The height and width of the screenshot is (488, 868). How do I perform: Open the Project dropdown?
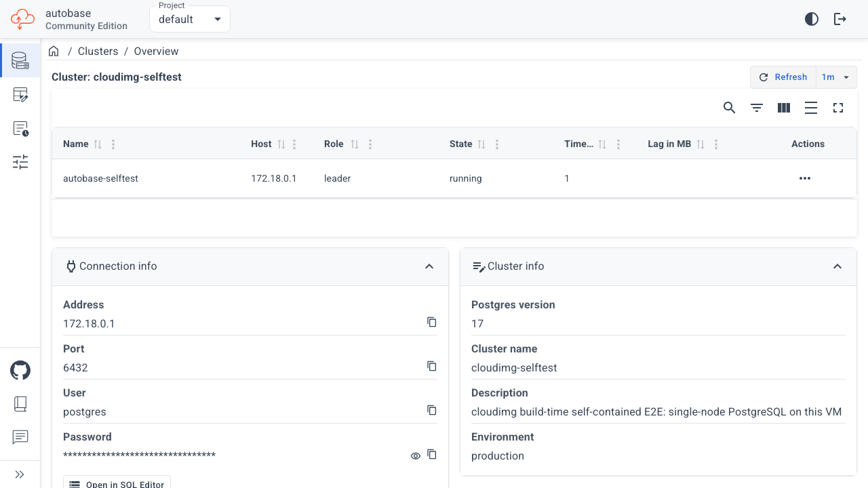[x=190, y=19]
